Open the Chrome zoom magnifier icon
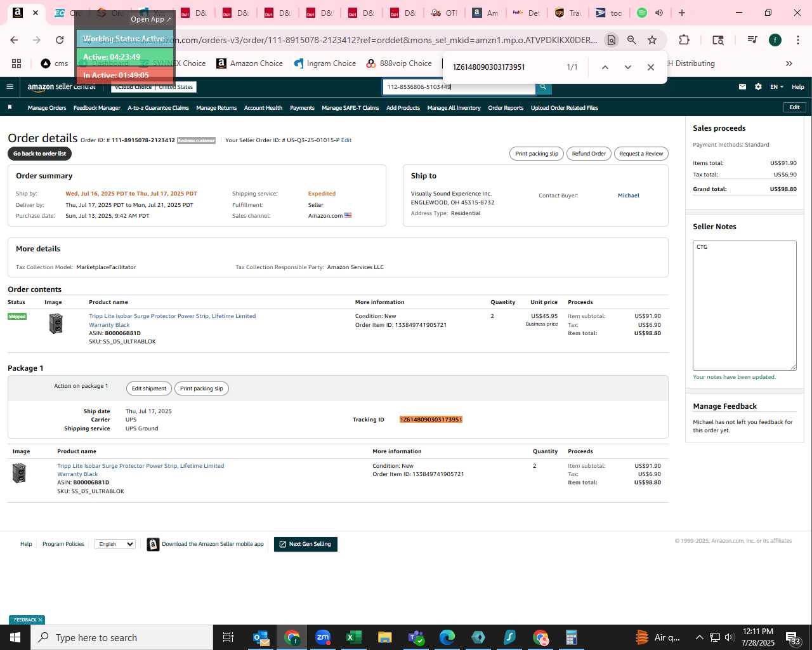Screen dimensions: 812x650 coord(632,40)
